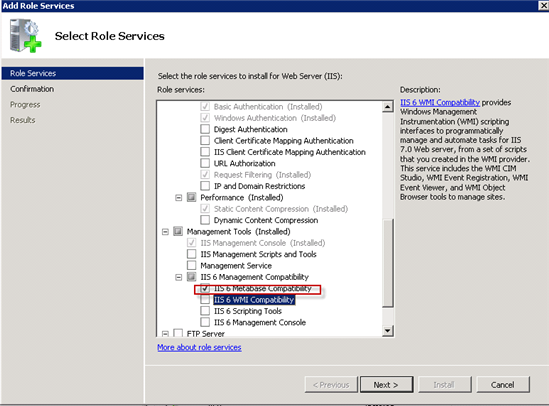Image resolution: width=549 pixels, height=406 pixels.
Task: Tick IIS Management Scripts and Tools
Action: coord(192,254)
